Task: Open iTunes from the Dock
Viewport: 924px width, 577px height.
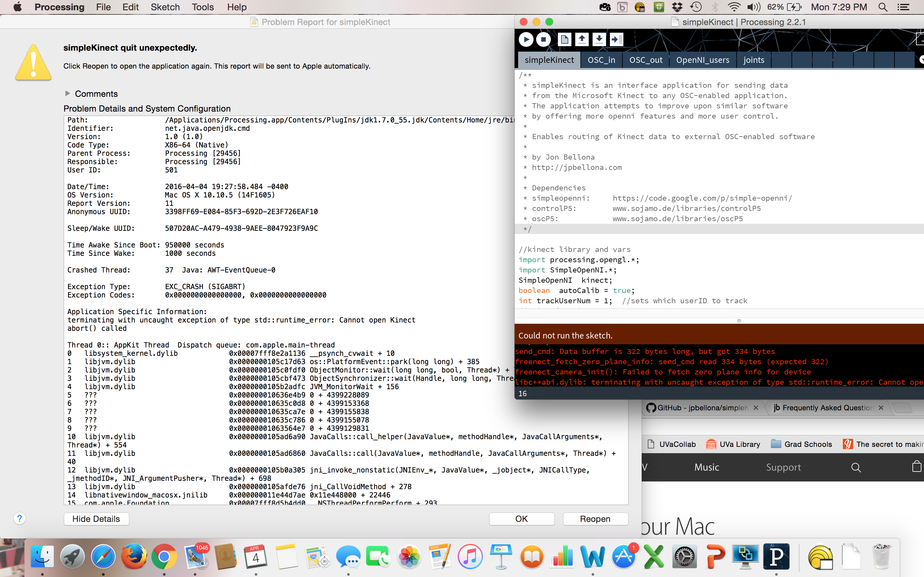Action: point(470,557)
